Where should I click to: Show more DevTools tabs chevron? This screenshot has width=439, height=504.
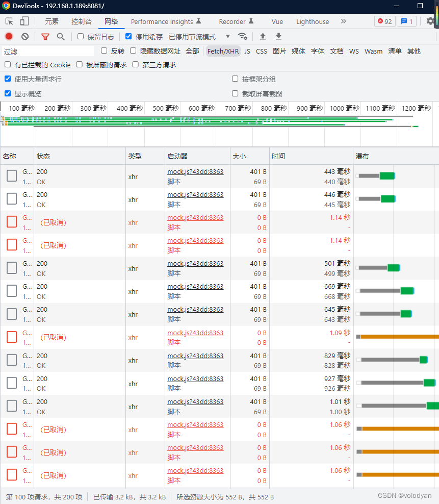coord(344,21)
